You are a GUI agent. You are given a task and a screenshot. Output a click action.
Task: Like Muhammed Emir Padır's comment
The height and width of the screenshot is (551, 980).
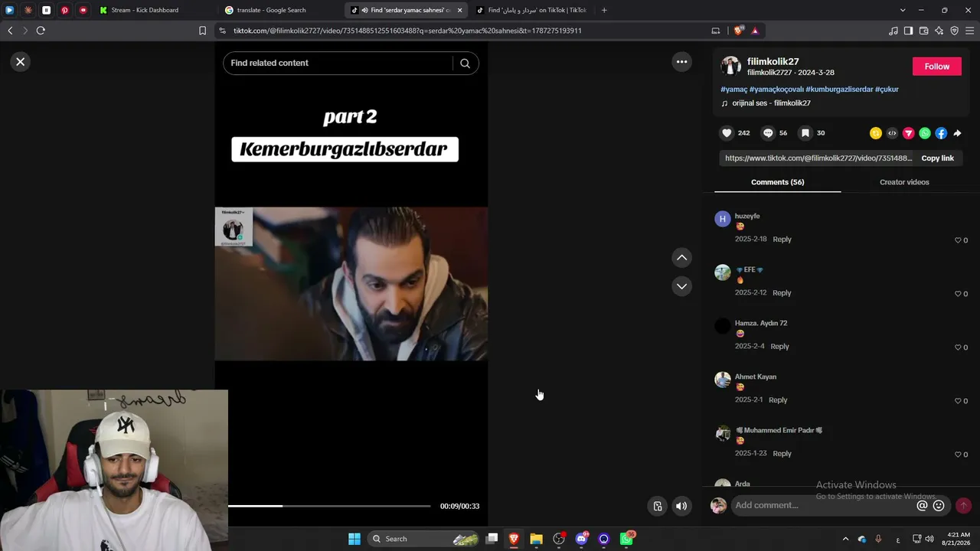[957, 455]
